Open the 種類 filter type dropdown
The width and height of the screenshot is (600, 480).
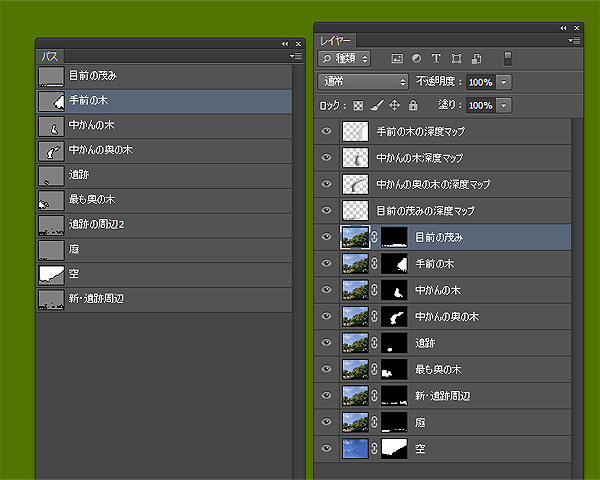[345, 59]
